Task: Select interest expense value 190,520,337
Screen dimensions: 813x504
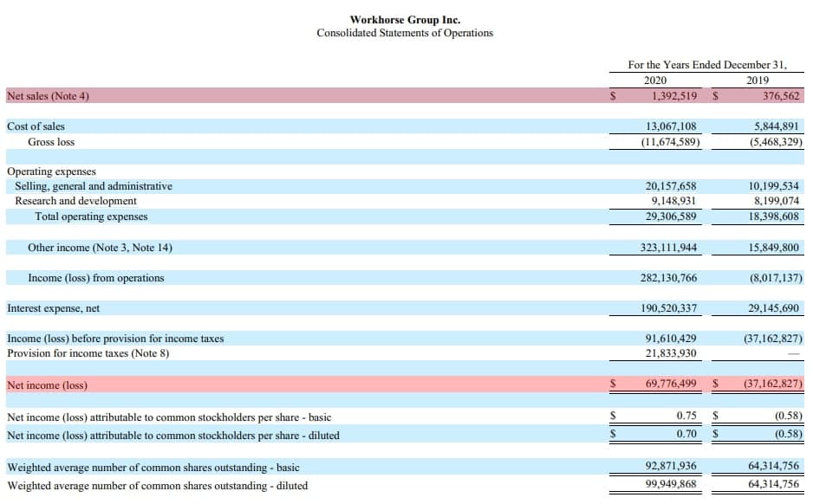Action: (668, 308)
